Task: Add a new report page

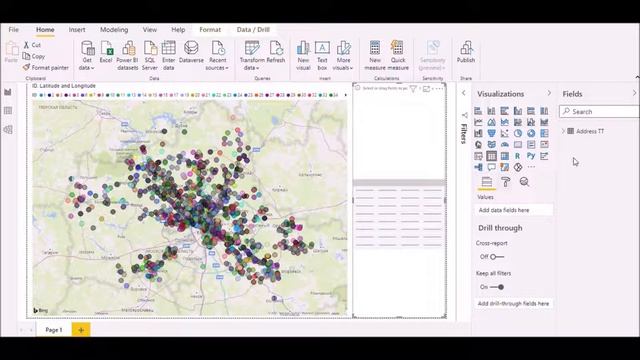Action: click(x=81, y=330)
